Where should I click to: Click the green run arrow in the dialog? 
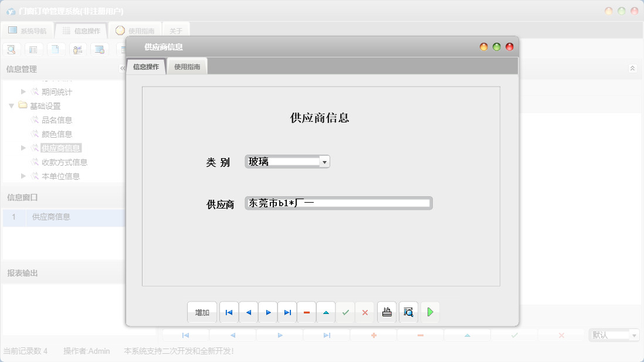pyautogui.click(x=430, y=312)
